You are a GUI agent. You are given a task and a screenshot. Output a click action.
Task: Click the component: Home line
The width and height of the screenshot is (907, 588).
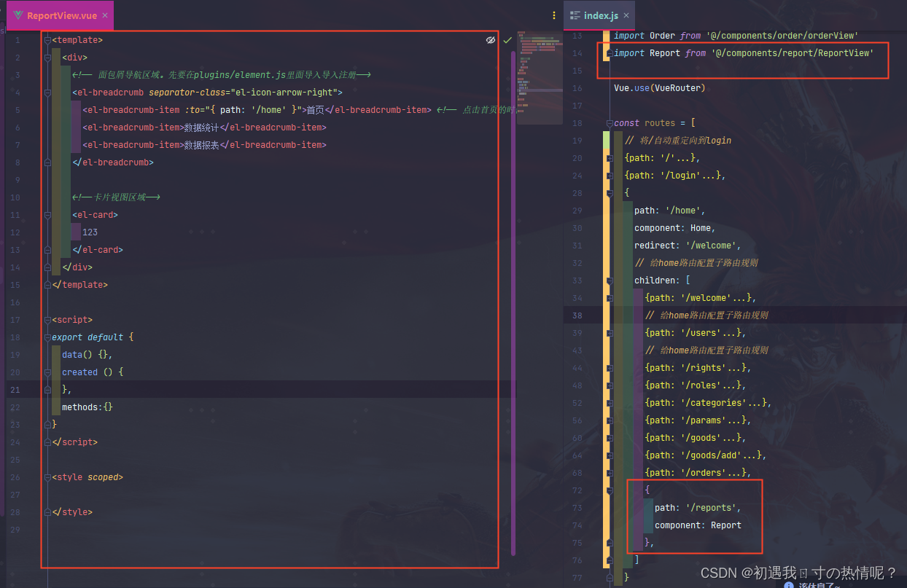(675, 228)
